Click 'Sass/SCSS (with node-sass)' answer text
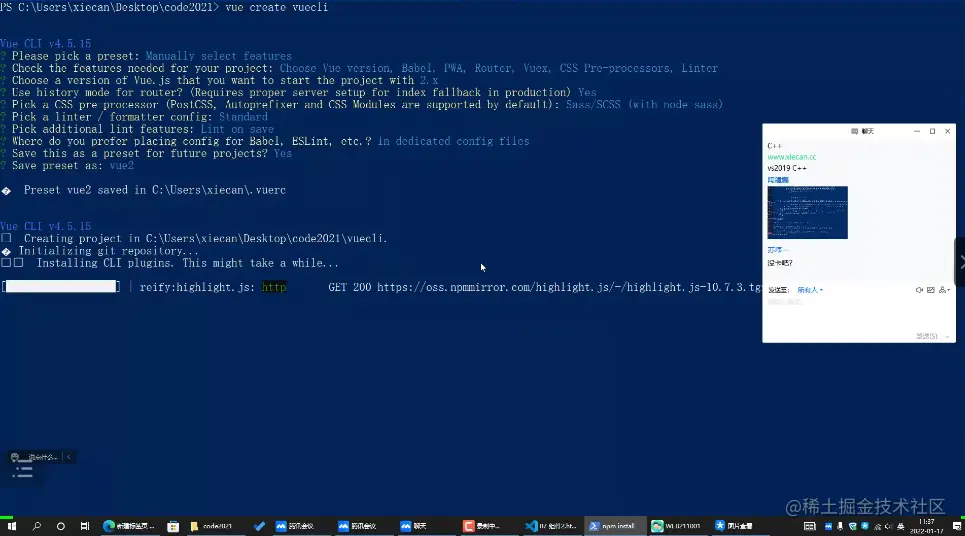This screenshot has height=536, width=965. coord(644,105)
